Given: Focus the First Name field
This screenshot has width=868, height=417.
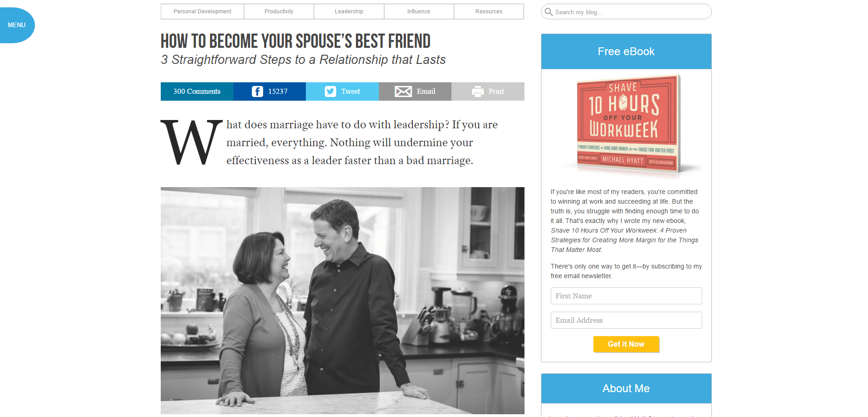Looking at the screenshot, I should pyautogui.click(x=626, y=296).
